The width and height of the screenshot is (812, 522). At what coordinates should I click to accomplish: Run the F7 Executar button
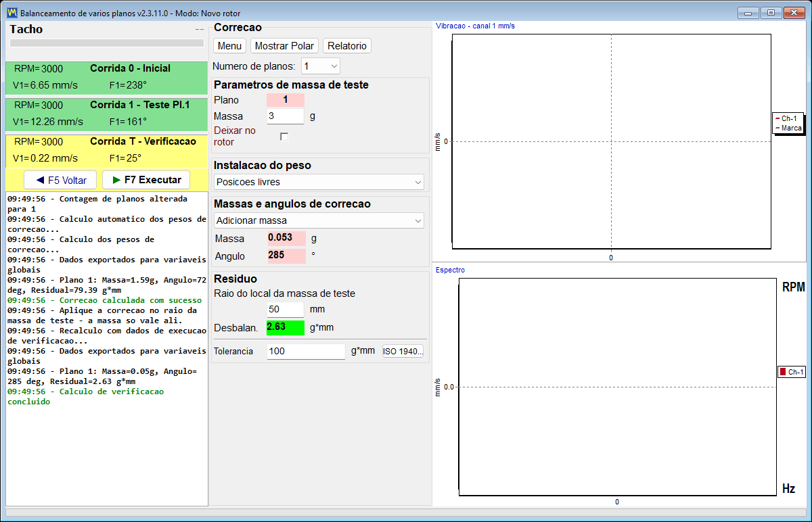pyautogui.click(x=146, y=180)
